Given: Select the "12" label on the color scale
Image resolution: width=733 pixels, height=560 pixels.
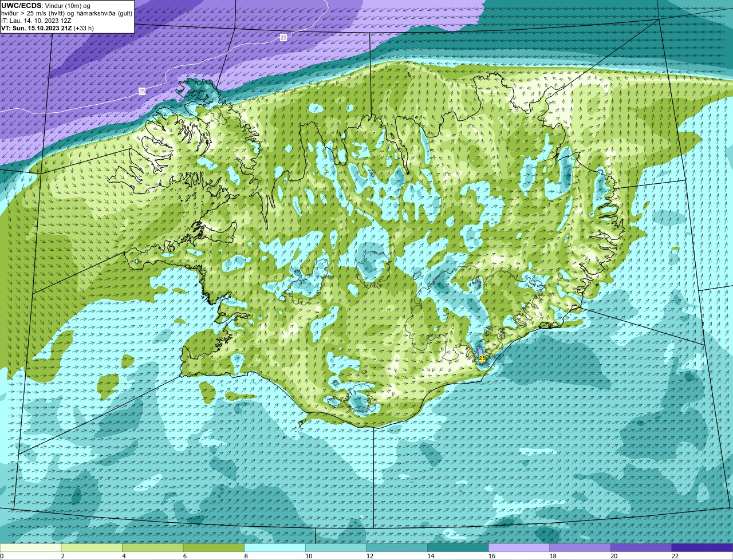Looking at the screenshot, I should point(370,556).
